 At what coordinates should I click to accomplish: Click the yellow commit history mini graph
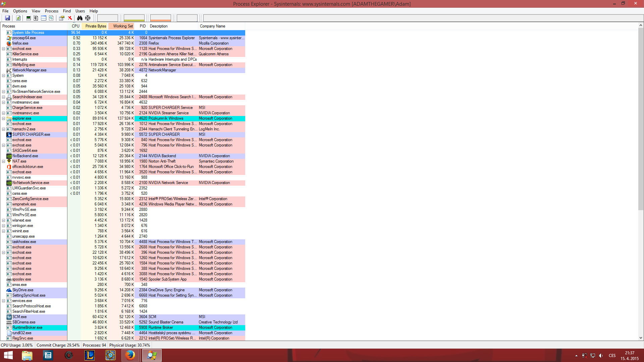point(134,18)
